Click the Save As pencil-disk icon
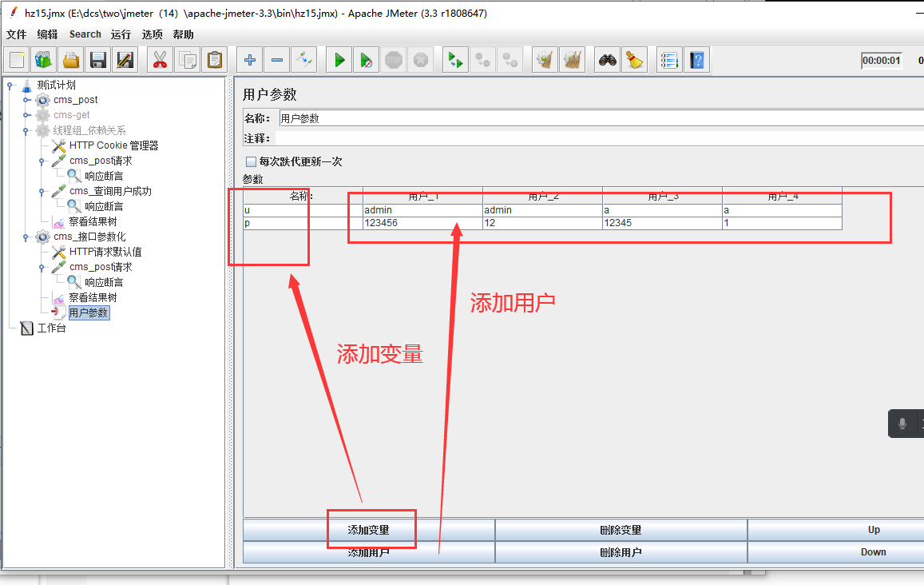This screenshot has height=585, width=924. [x=125, y=60]
